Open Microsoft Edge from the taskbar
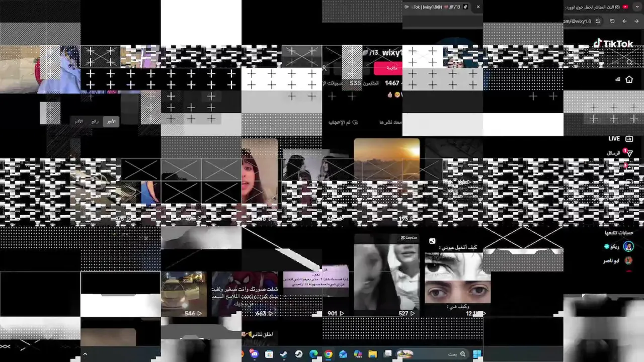This screenshot has width=644, height=362. pos(313,354)
